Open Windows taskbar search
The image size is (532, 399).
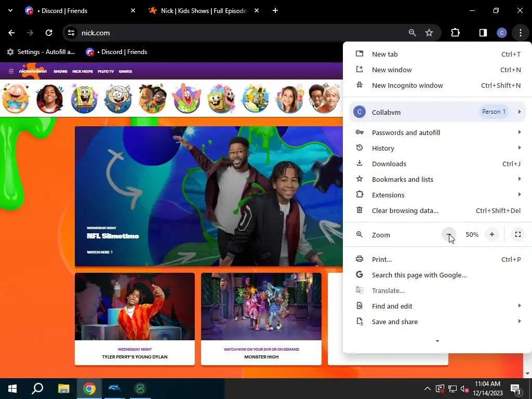point(37,389)
